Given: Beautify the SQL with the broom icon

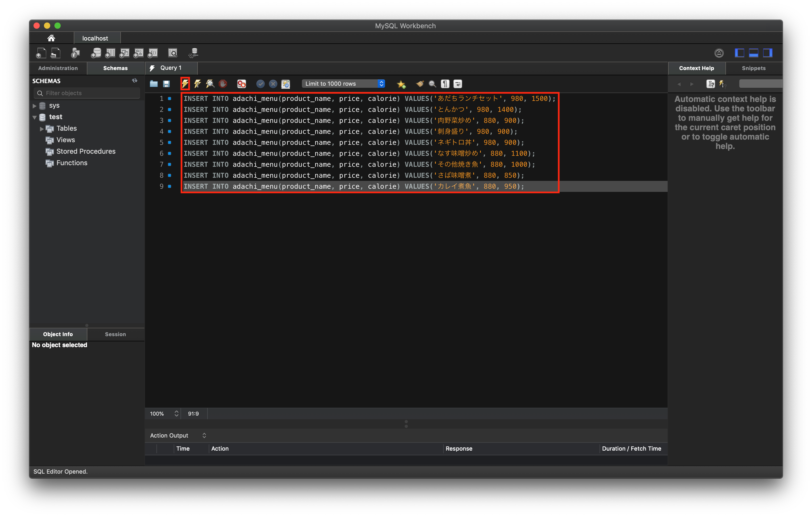Looking at the screenshot, I should (420, 84).
